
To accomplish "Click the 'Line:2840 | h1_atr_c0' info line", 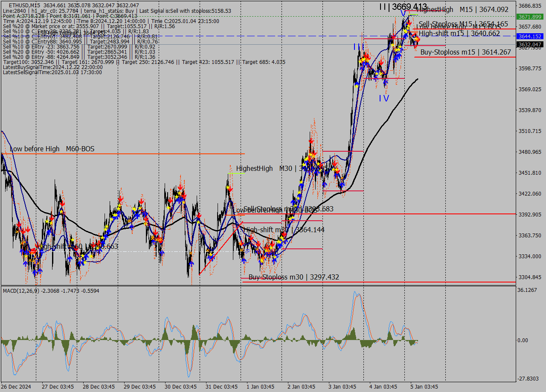I will point(117,11).
